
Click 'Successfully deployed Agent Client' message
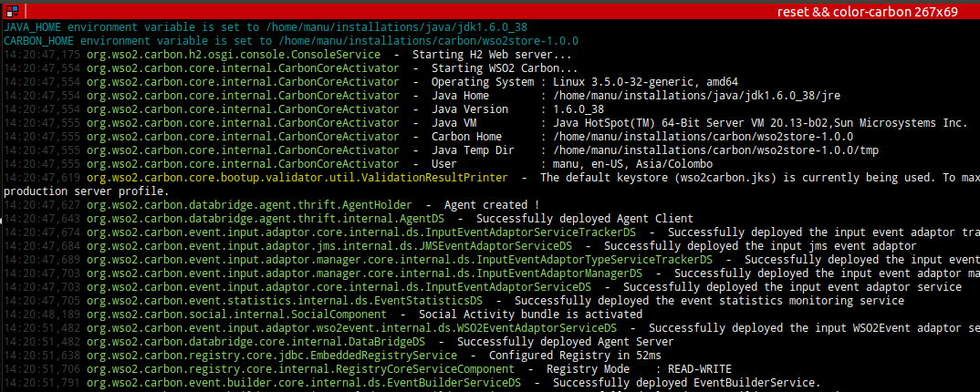click(584, 219)
